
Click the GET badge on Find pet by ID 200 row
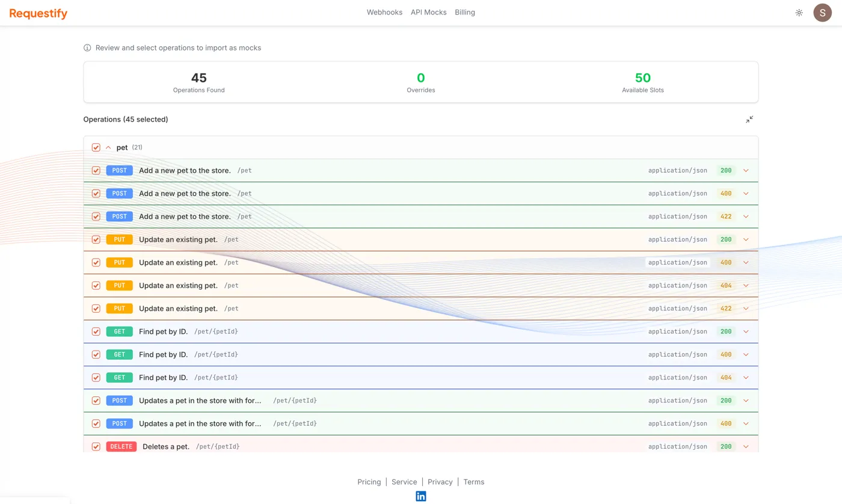(119, 331)
